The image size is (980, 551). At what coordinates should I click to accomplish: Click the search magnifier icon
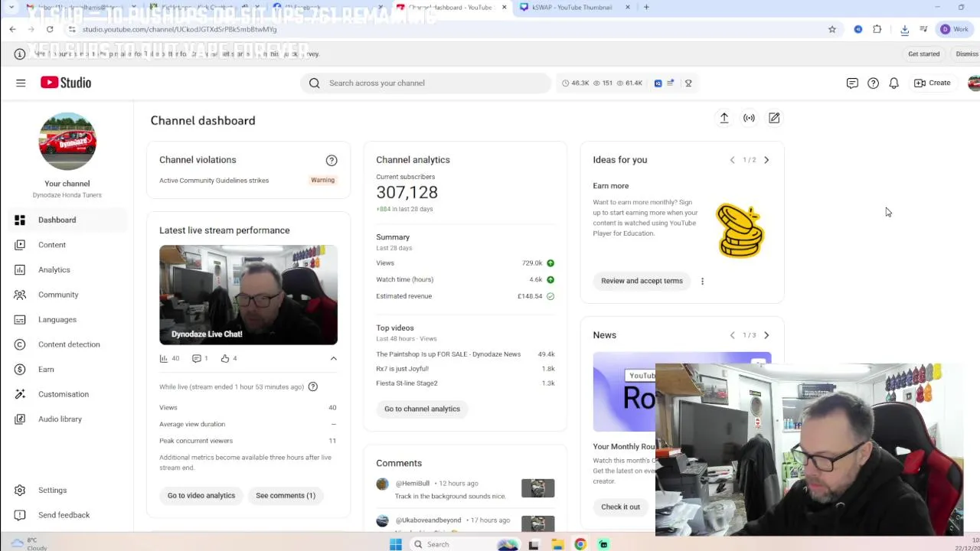[x=315, y=83]
